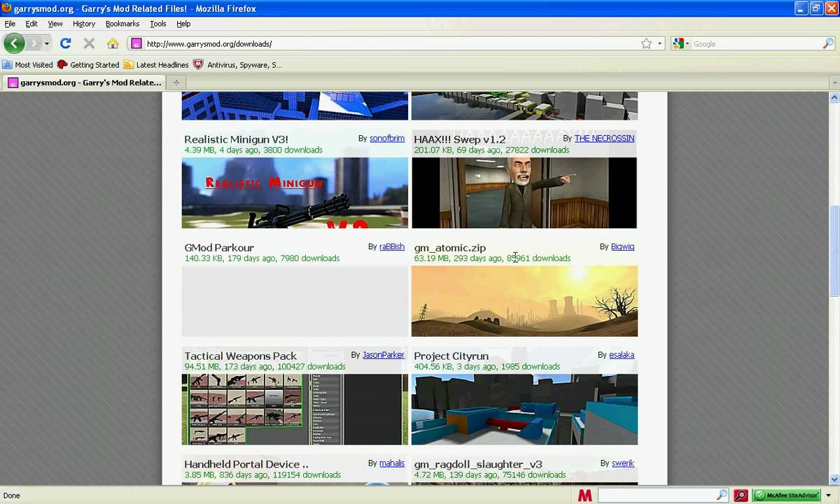
Task: Open the blank GMod Parkour thumbnail
Action: 295,301
